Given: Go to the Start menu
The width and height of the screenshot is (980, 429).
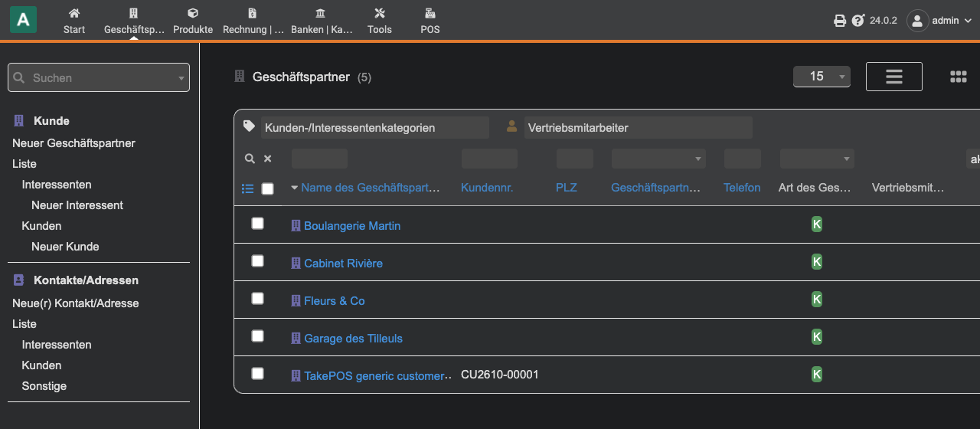Looking at the screenshot, I should coord(74,21).
